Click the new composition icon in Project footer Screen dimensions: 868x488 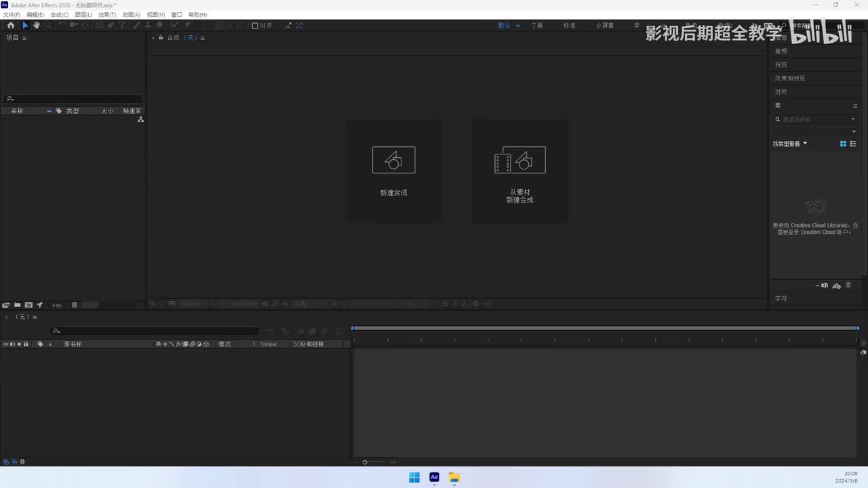point(28,305)
